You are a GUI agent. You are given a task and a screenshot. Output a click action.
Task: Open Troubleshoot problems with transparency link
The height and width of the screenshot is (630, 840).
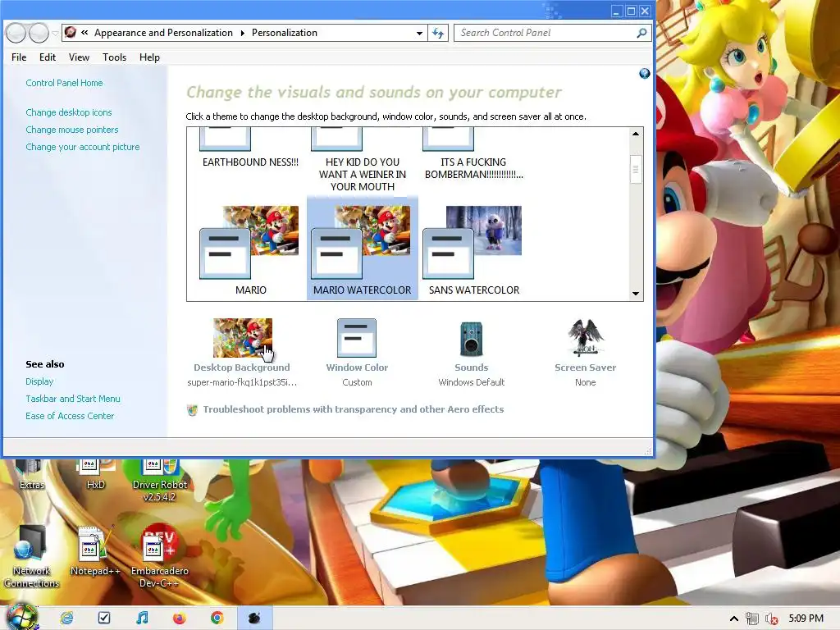coord(354,409)
